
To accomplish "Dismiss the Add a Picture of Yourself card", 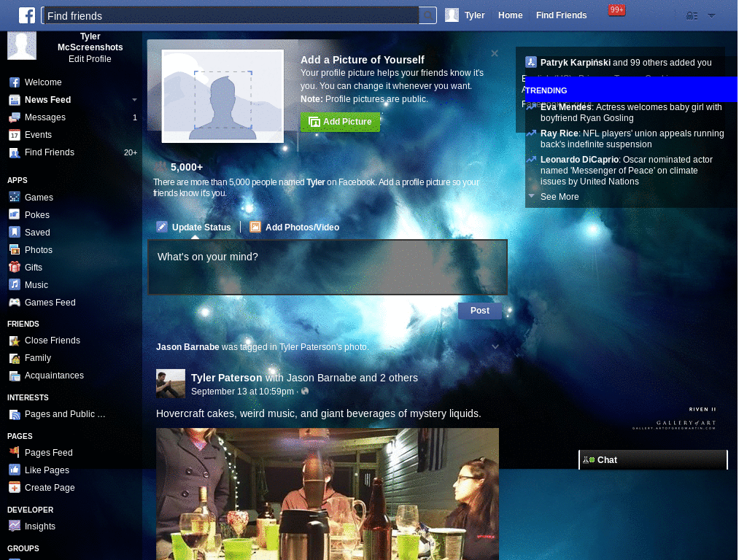I will tap(495, 53).
